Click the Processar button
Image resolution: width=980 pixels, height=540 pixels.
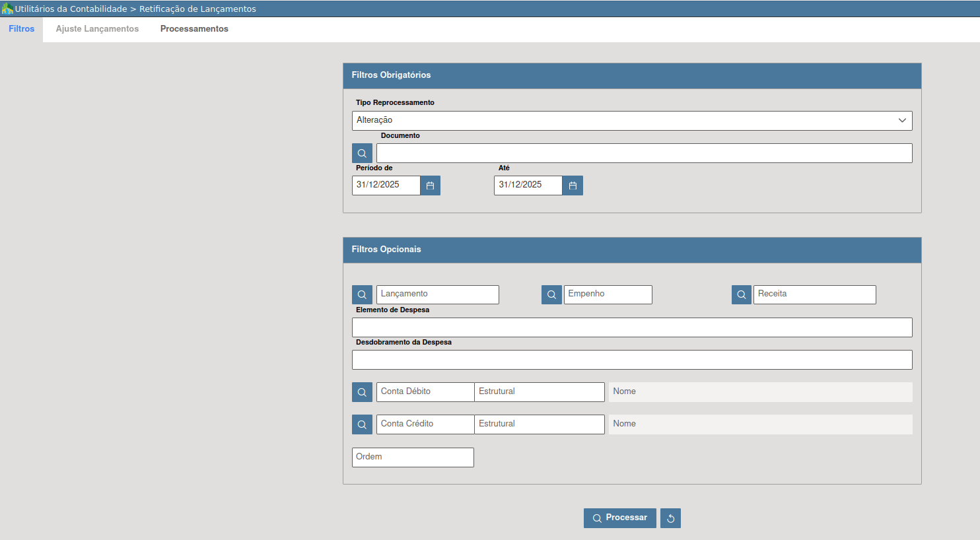click(619, 518)
